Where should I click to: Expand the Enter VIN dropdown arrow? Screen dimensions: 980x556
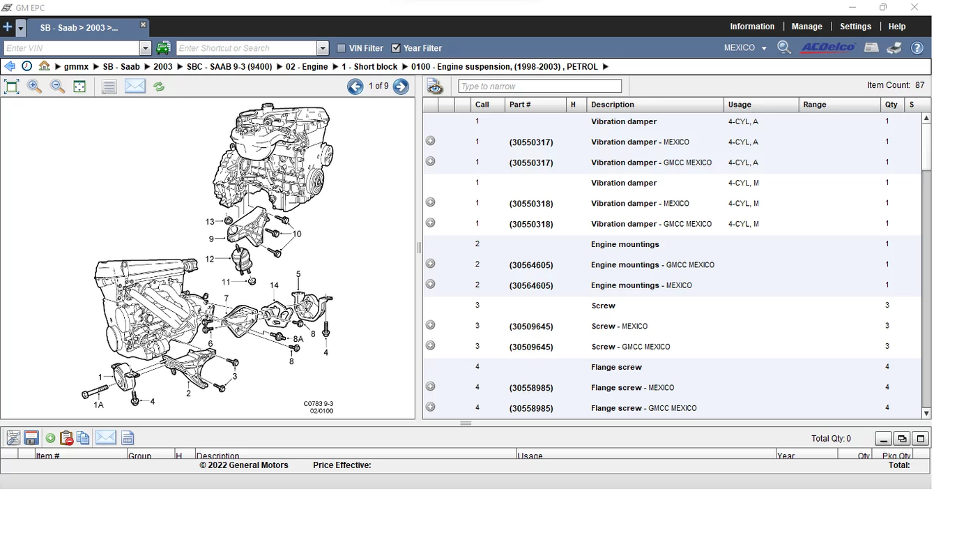pos(145,48)
